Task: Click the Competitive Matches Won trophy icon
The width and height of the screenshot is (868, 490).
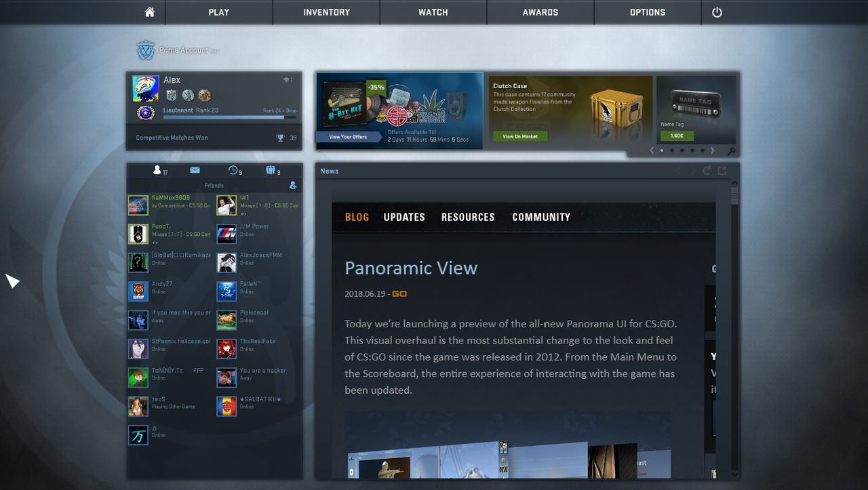Action: coord(281,138)
